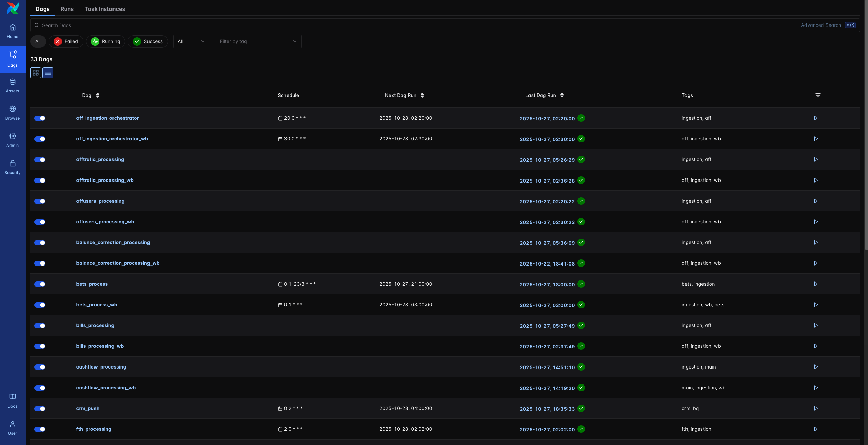Viewport: 868px width, 445px height.
Task: Trigger the bets_process dag
Action: (816, 284)
